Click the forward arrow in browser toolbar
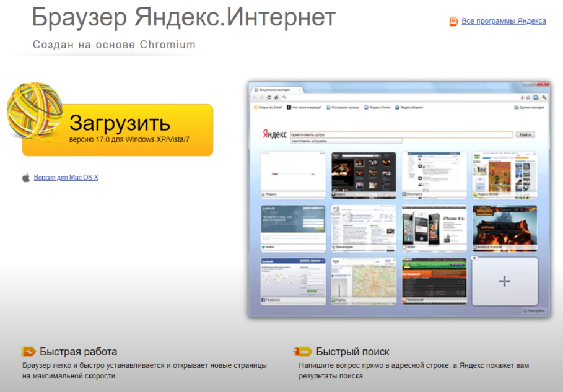Screen dimensions: 563x392 262,97
